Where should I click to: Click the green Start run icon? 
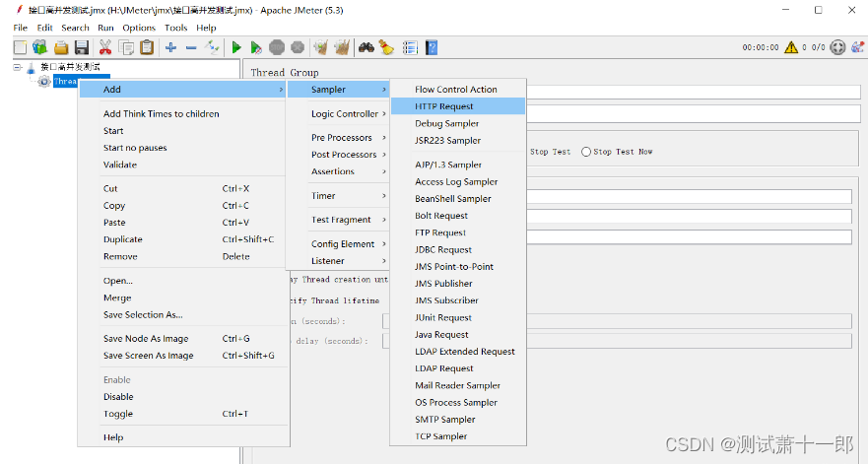pos(236,47)
